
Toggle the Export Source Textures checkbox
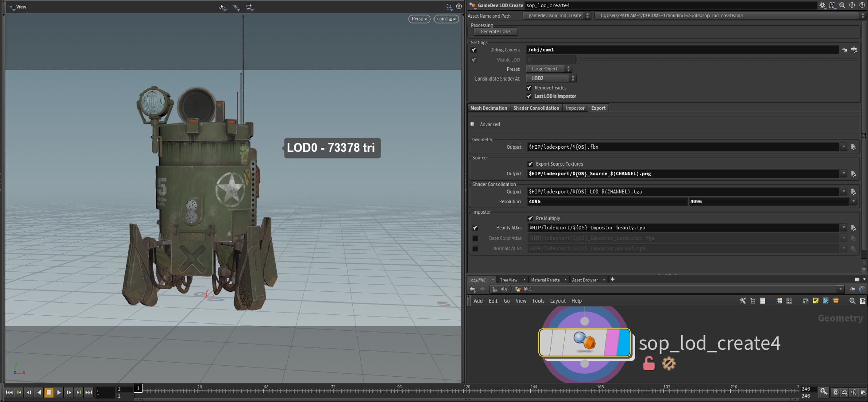[x=530, y=164]
